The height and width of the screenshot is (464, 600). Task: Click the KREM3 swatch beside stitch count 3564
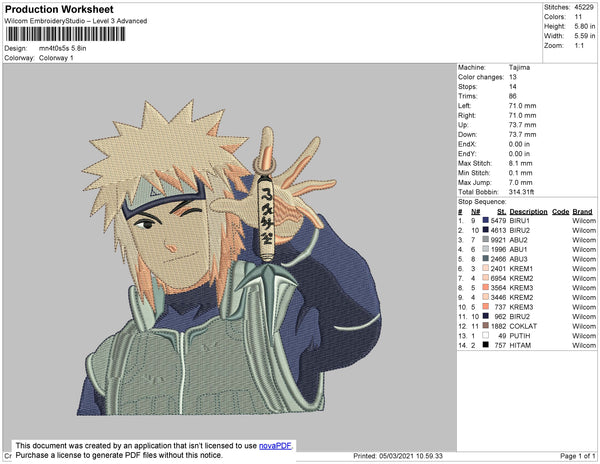coord(486,287)
